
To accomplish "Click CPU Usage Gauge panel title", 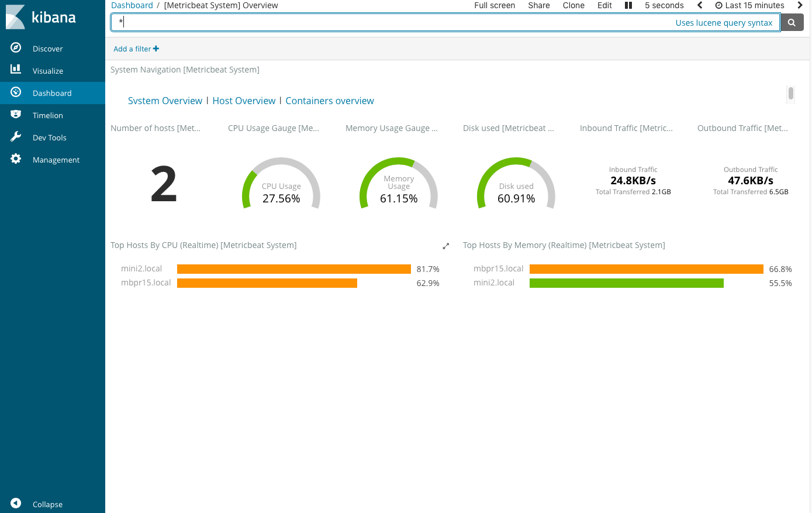I will pos(274,128).
